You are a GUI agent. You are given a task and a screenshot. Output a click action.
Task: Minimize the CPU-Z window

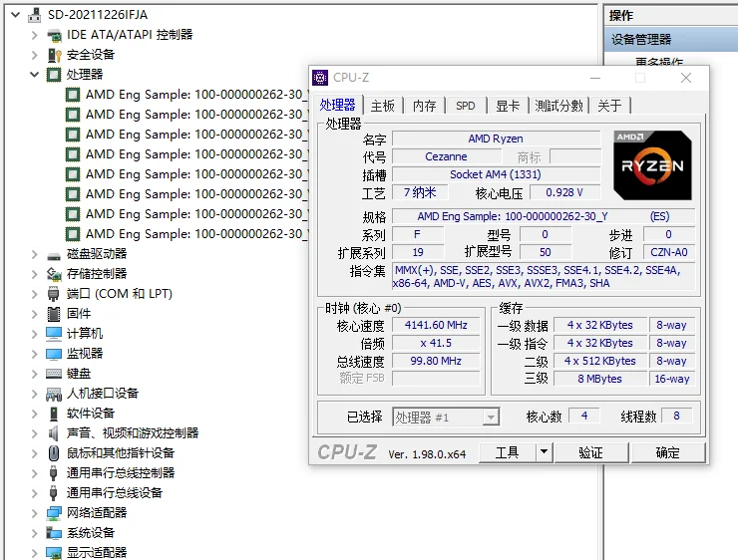[595, 78]
